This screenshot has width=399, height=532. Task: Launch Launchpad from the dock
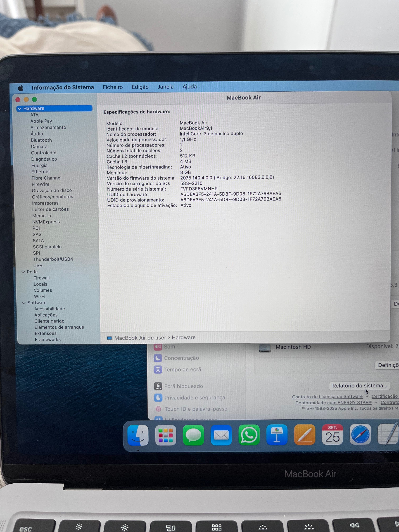165,435
